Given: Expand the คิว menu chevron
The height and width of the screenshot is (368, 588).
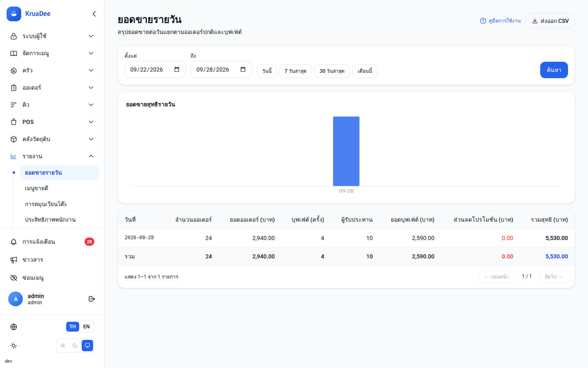Looking at the screenshot, I should click(91, 105).
